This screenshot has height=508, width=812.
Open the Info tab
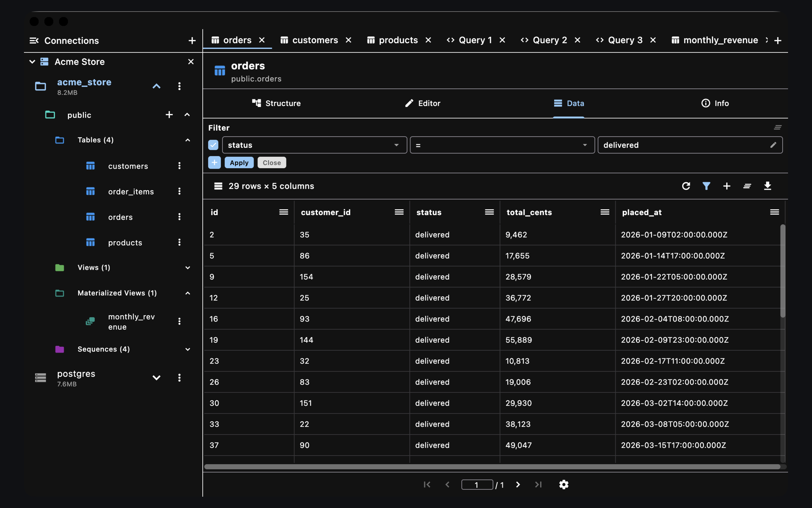click(x=715, y=103)
